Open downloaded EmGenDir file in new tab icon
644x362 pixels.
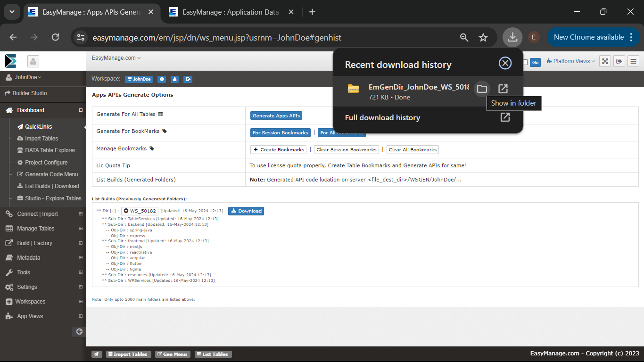coord(503,89)
